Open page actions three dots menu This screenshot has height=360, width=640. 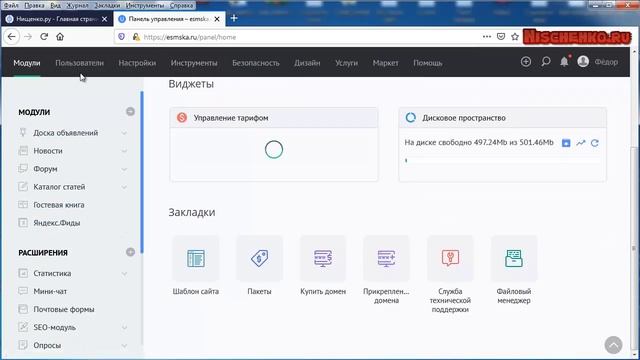(487, 37)
